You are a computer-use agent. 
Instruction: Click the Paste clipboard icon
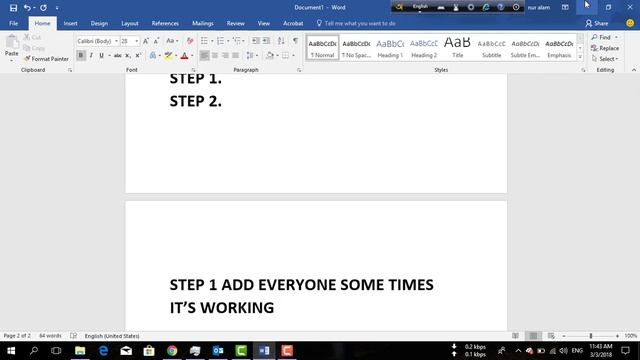tap(12, 42)
